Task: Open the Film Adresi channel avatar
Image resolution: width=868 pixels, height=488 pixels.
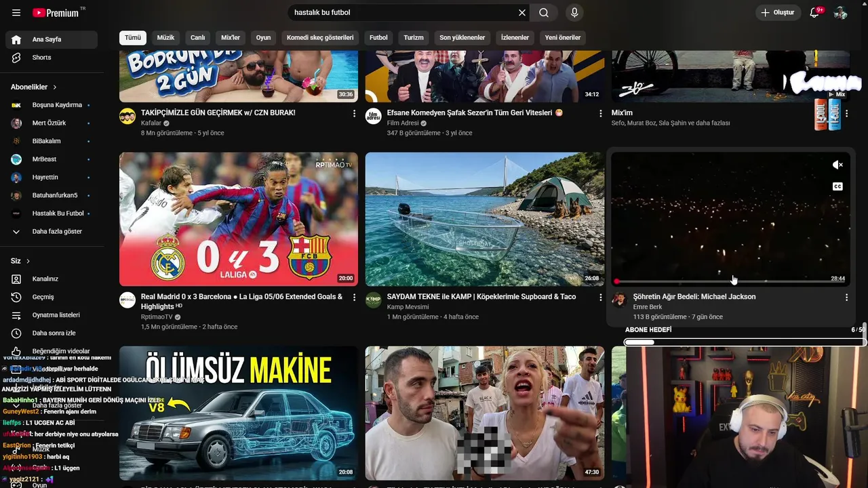Action: (374, 116)
